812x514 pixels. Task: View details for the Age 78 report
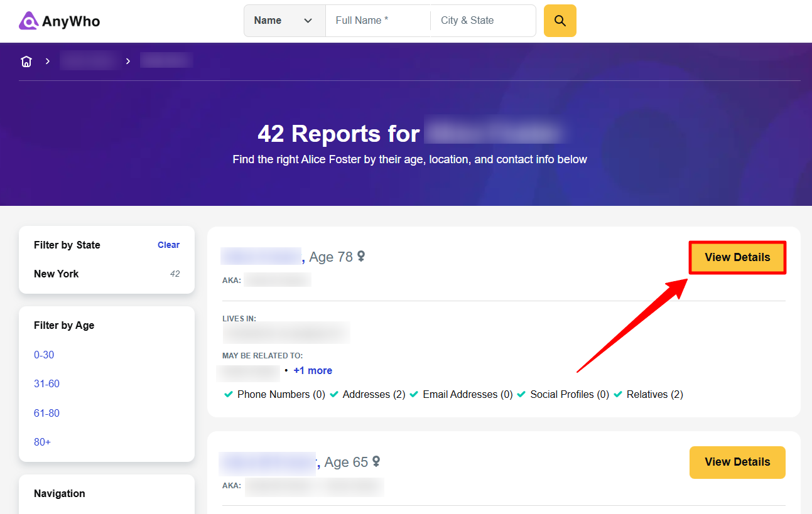click(737, 257)
